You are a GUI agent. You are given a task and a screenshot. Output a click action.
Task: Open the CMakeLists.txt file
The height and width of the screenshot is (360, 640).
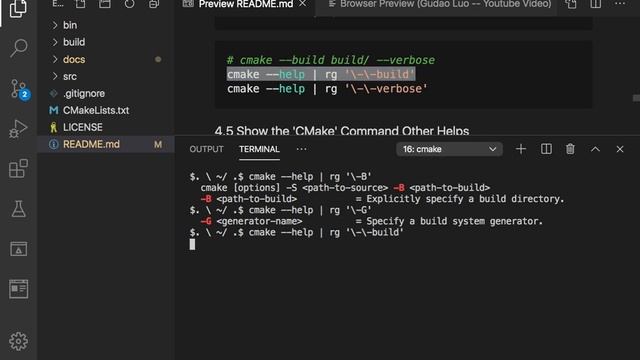click(96, 110)
